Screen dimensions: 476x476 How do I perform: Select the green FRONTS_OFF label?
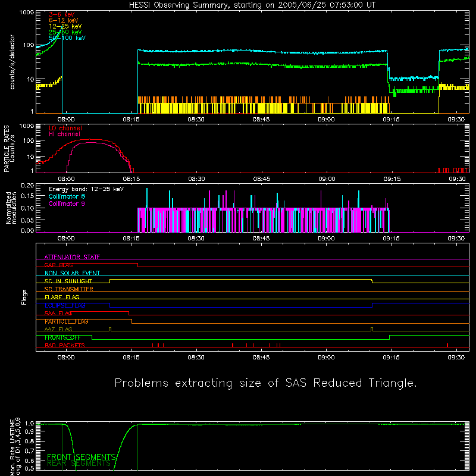click(62, 337)
